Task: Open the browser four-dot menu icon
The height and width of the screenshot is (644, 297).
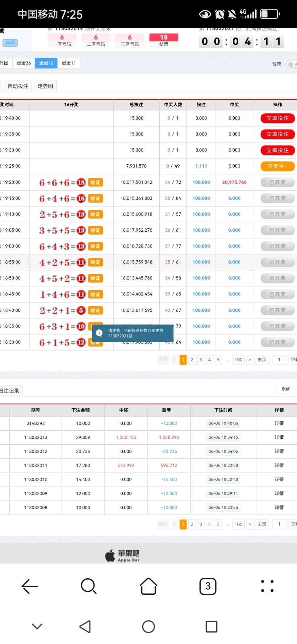Action: point(267,586)
